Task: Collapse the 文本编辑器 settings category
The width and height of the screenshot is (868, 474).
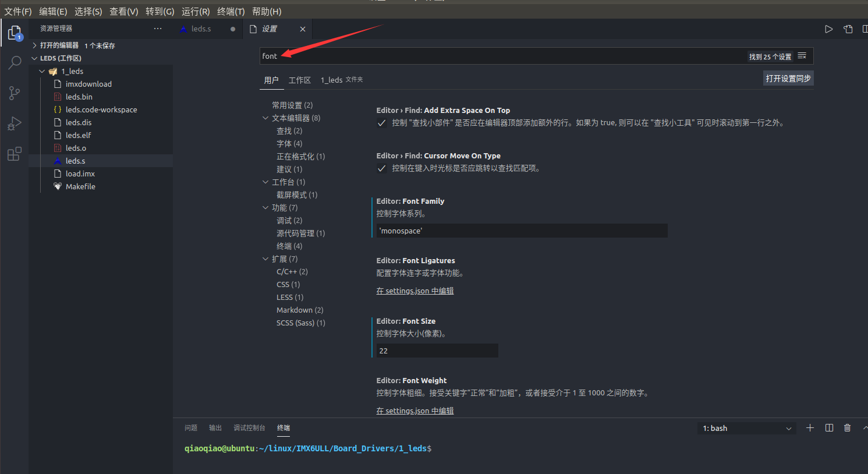Action: [x=265, y=118]
